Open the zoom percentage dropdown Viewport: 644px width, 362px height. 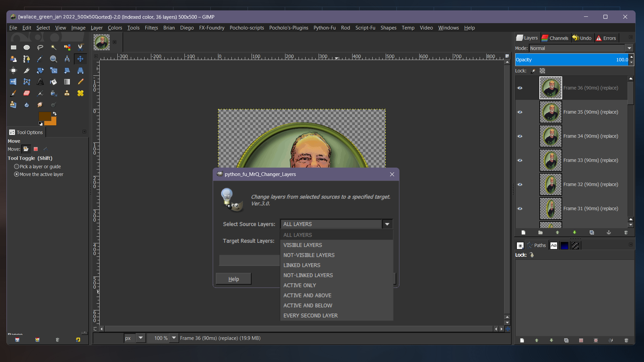point(174,338)
